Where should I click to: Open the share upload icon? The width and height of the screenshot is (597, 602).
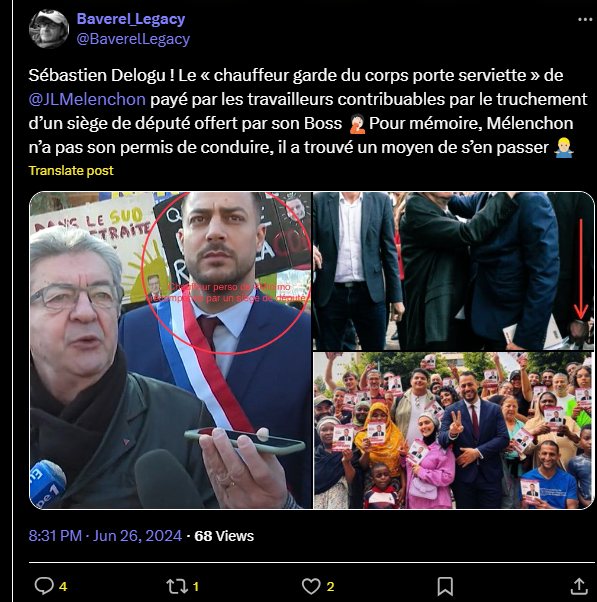pos(578,586)
